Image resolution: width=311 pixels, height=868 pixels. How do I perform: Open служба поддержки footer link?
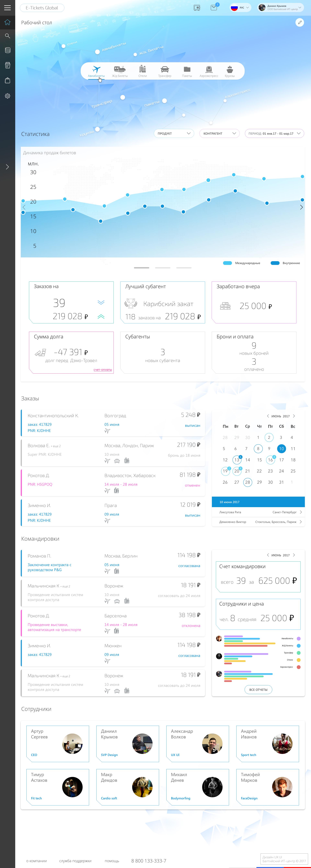click(75, 861)
